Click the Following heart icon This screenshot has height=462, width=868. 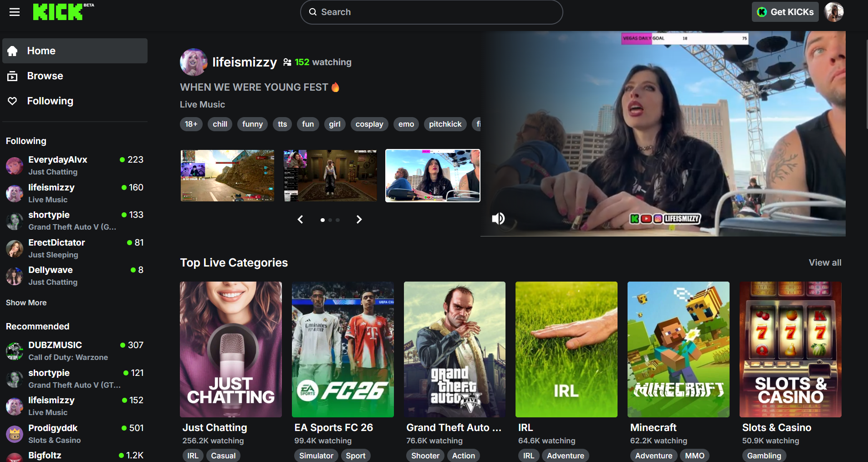(x=12, y=101)
